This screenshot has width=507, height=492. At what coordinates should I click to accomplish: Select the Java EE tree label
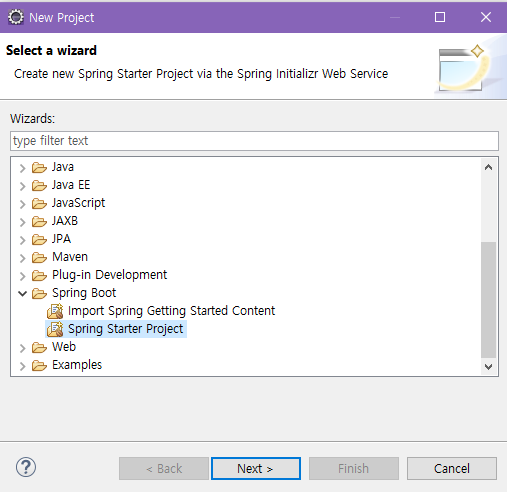pos(71,185)
